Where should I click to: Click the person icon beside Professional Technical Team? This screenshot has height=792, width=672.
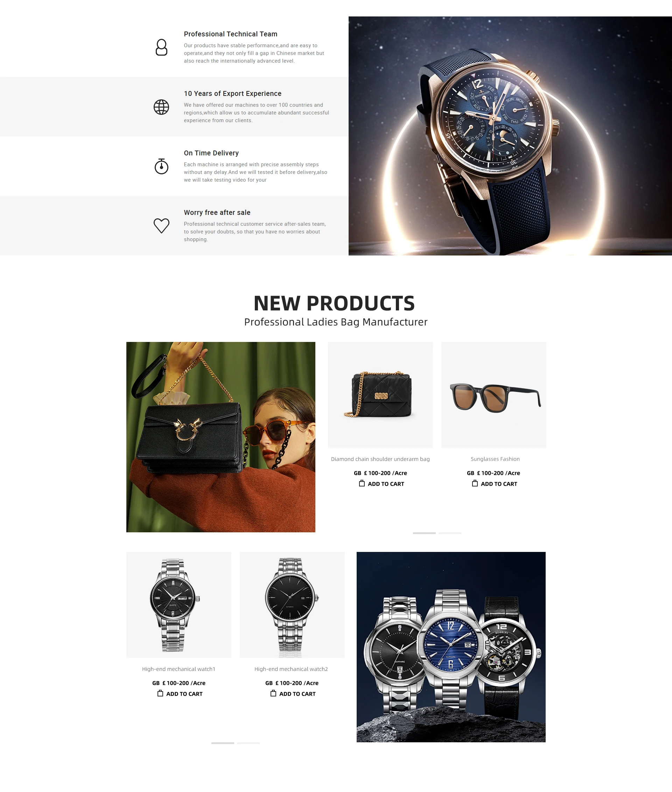161,48
